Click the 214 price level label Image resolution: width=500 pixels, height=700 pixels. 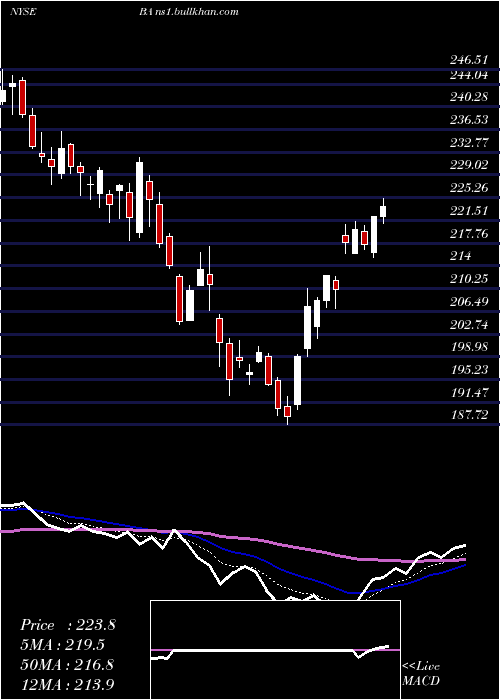[460, 256]
